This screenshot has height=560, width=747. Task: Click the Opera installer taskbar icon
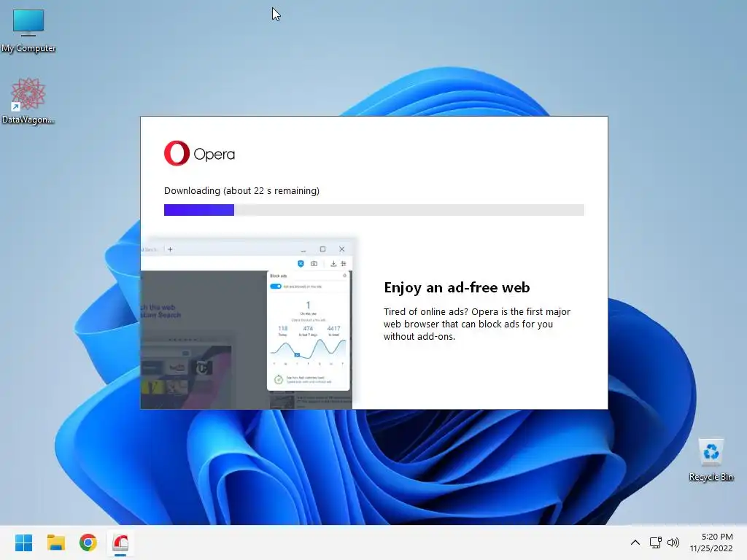pos(120,542)
